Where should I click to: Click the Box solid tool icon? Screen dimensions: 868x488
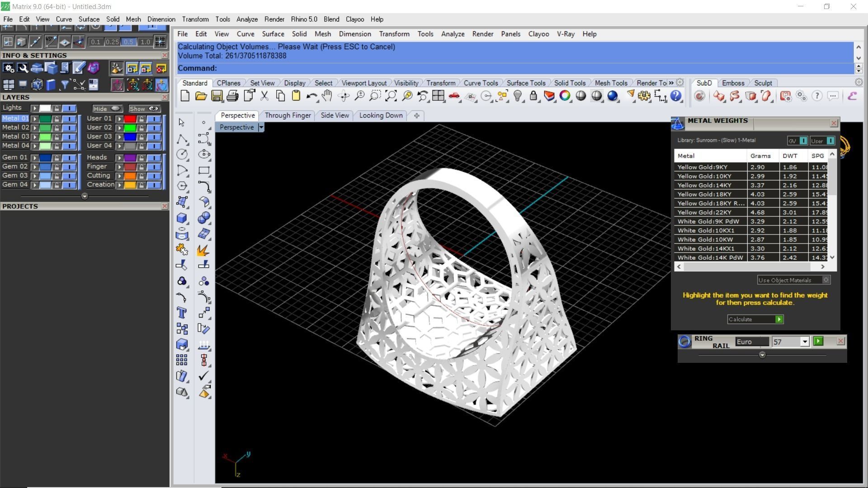click(x=182, y=218)
